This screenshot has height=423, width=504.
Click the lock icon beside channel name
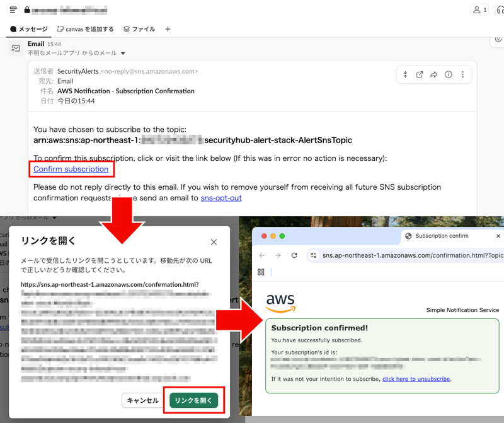pyautogui.click(x=27, y=10)
